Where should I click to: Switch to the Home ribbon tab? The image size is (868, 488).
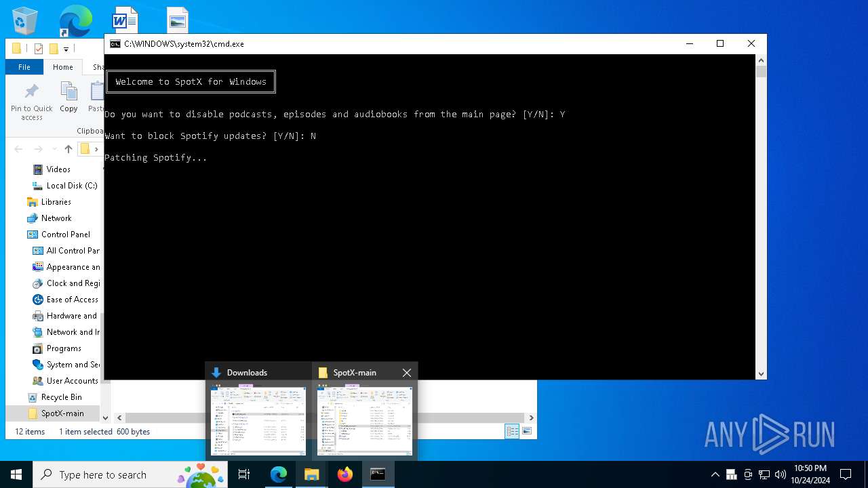pyautogui.click(x=63, y=67)
